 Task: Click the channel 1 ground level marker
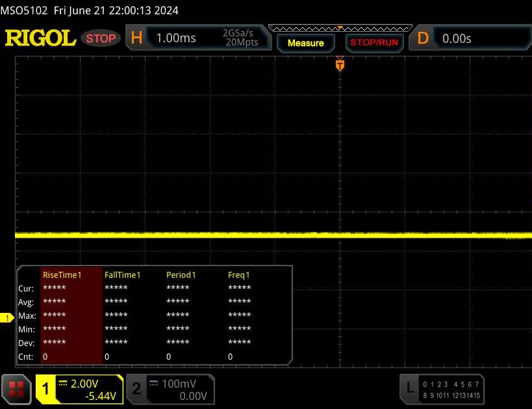coord(6,317)
